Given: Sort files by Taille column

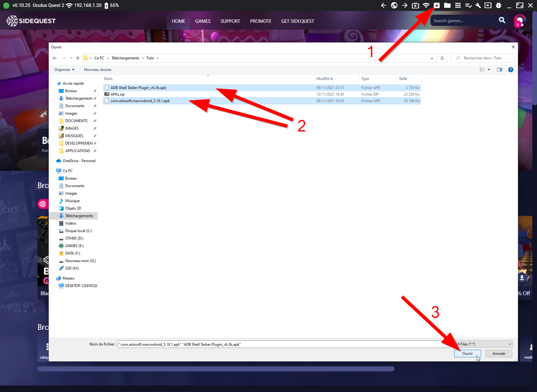Looking at the screenshot, I should click(x=409, y=79).
